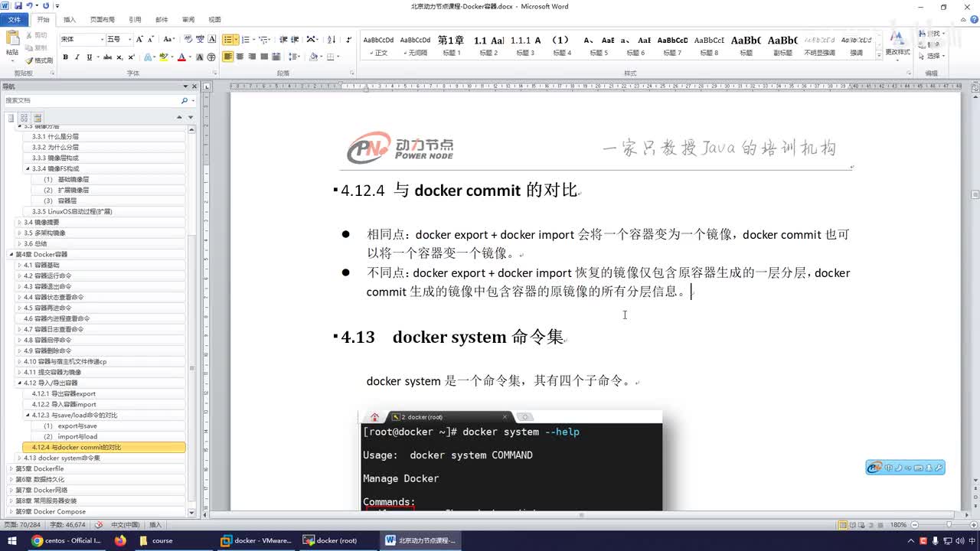Click the Shrink Font icon
Screen dimensions: 980x551
click(149, 39)
